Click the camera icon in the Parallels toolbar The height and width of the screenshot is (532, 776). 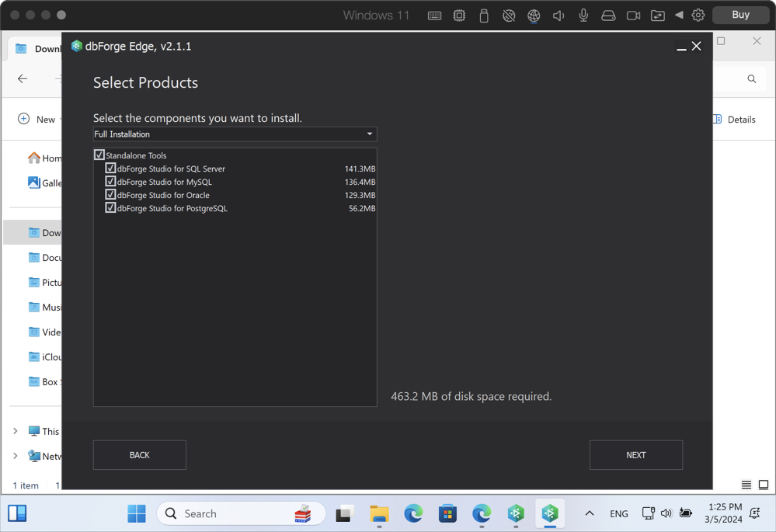[x=634, y=16]
